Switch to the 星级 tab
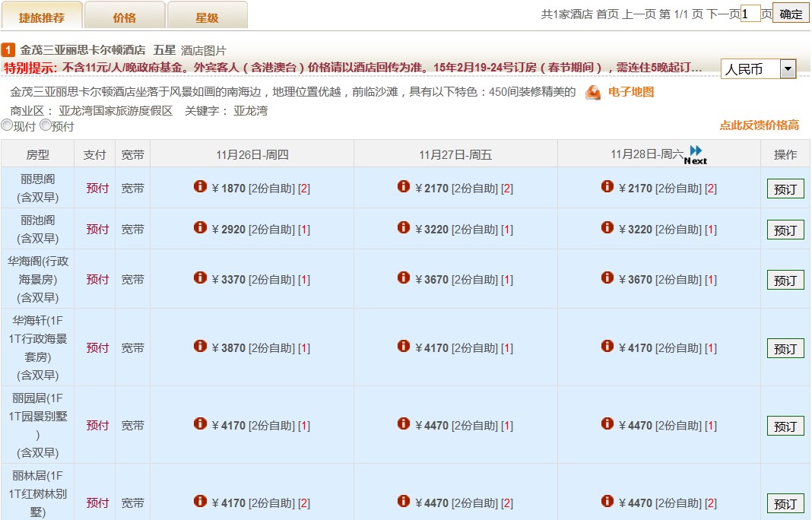Screen dimensions: 812x520 [x=207, y=17]
